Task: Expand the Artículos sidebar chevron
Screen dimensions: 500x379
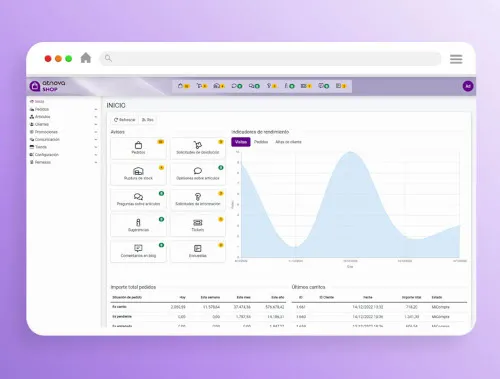Action: pyautogui.click(x=96, y=117)
